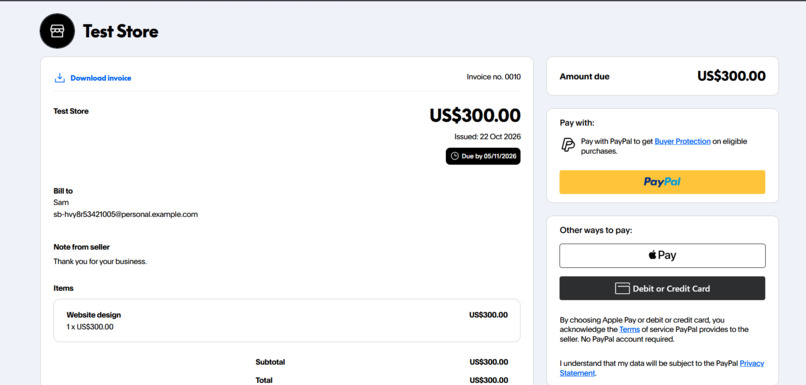Click the Invoice no. 0010 text

tap(493, 77)
